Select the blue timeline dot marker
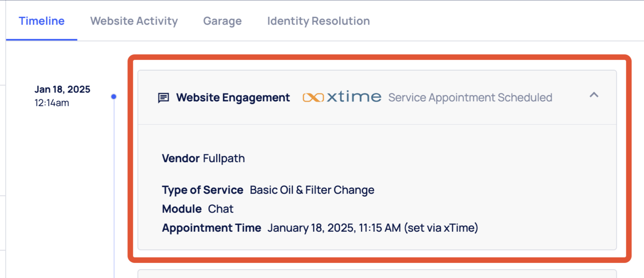This screenshot has width=644, height=278. [114, 96]
